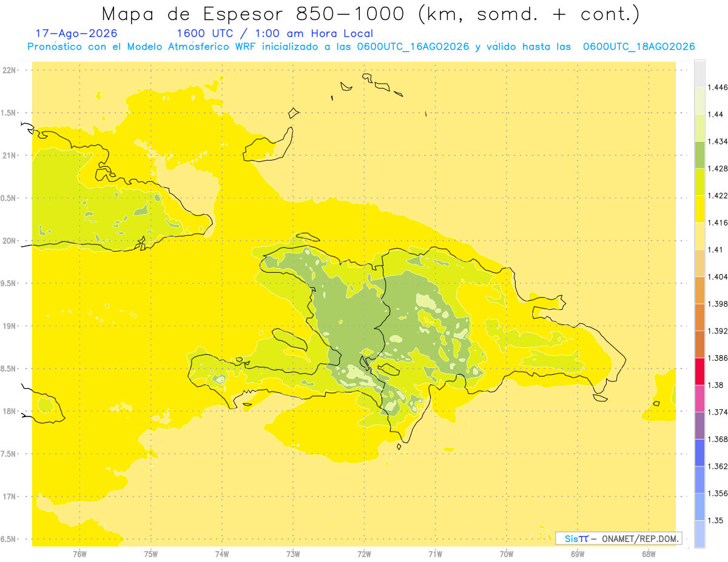Click the '74W' longitude label
728x562 pixels.
pos(222,554)
